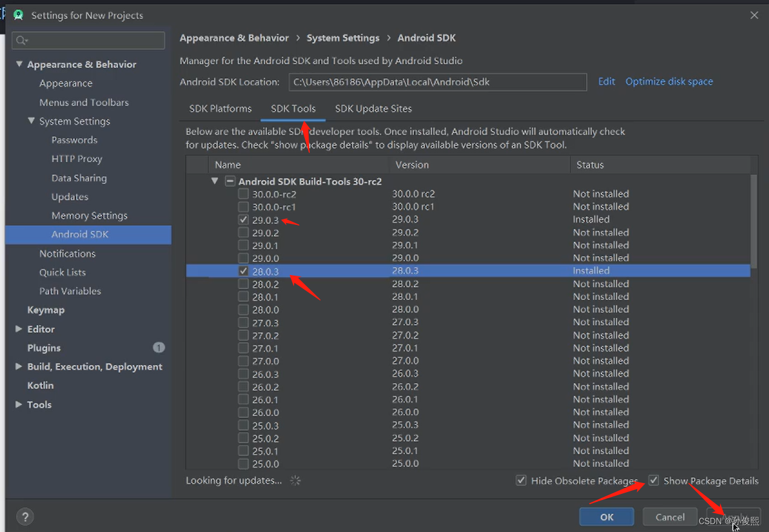The height and width of the screenshot is (532, 769).
Task: Switch to the SDK Platforms tab
Action: pos(220,109)
